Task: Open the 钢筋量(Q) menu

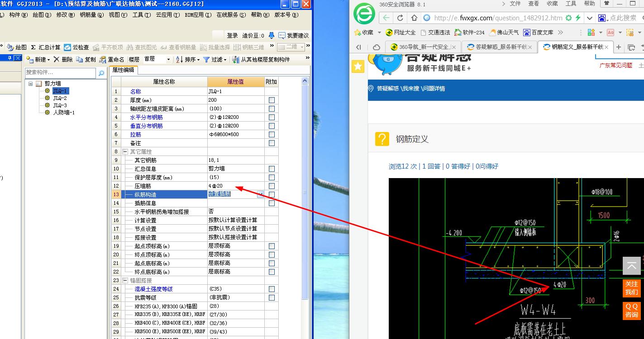Action: point(91,15)
